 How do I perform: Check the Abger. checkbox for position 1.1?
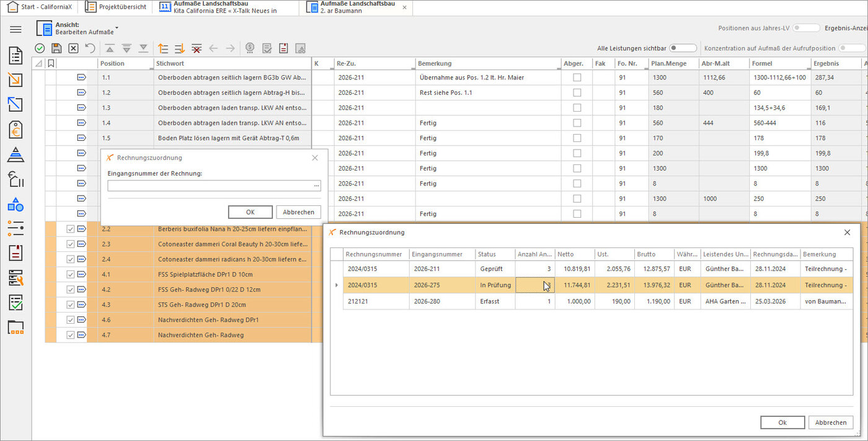tap(577, 78)
